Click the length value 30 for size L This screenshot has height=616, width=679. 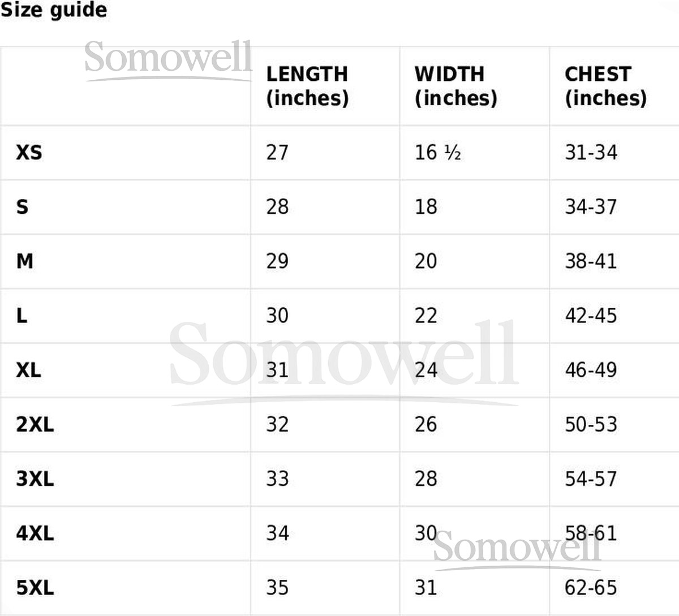point(277,316)
